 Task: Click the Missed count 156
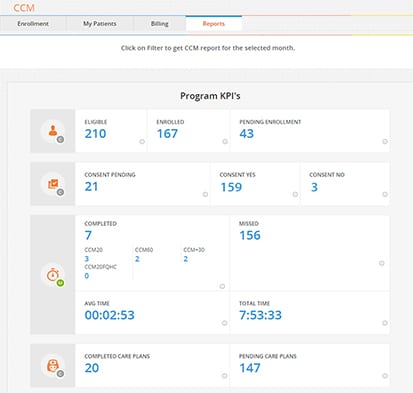250,235
